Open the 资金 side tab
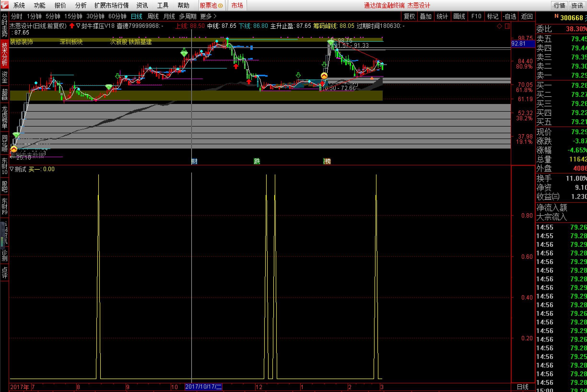This screenshot has width=587, height=392. coord(5,77)
